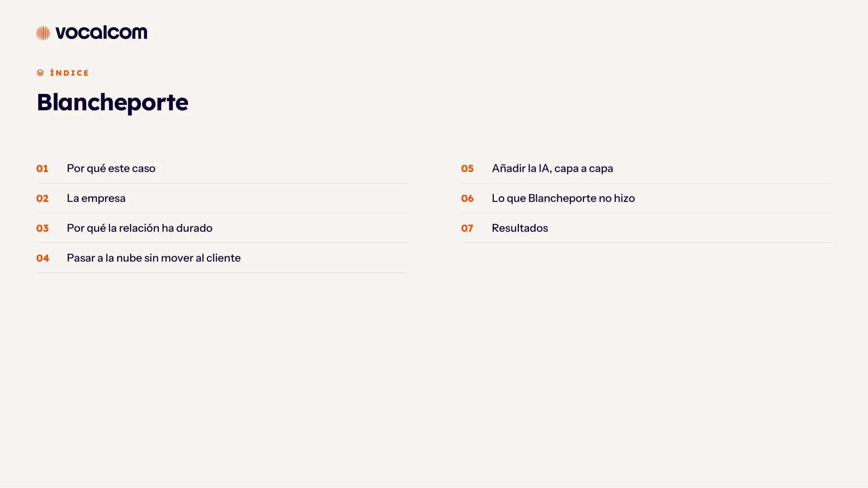Image resolution: width=868 pixels, height=488 pixels.
Task: Click the orange number 03
Action: coord(42,228)
